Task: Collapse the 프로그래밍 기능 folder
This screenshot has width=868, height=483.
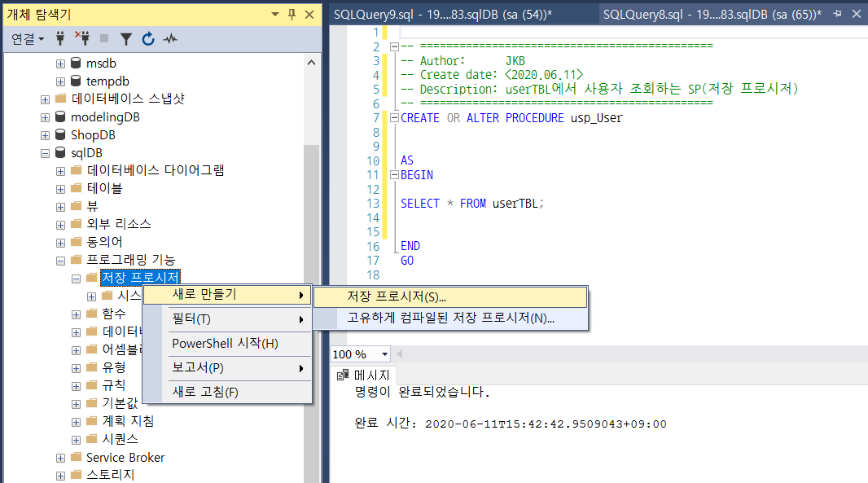Action: (60, 261)
